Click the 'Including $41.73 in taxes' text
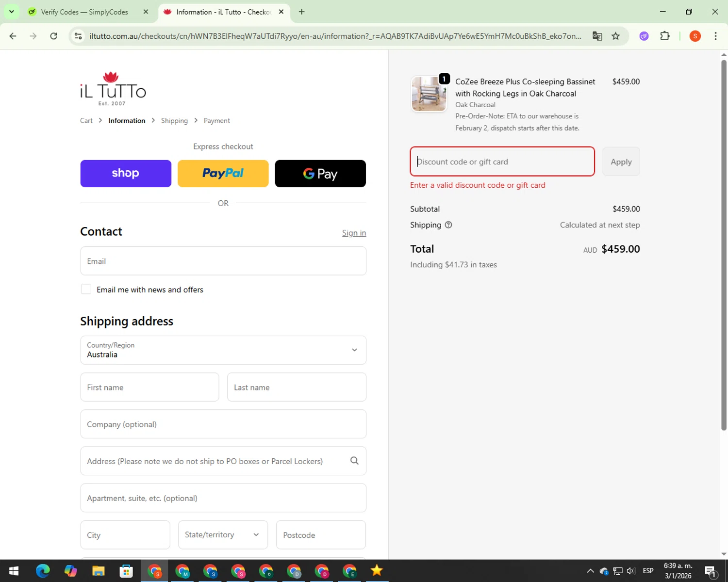The height and width of the screenshot is (582, 728). [x=453, y=265]
